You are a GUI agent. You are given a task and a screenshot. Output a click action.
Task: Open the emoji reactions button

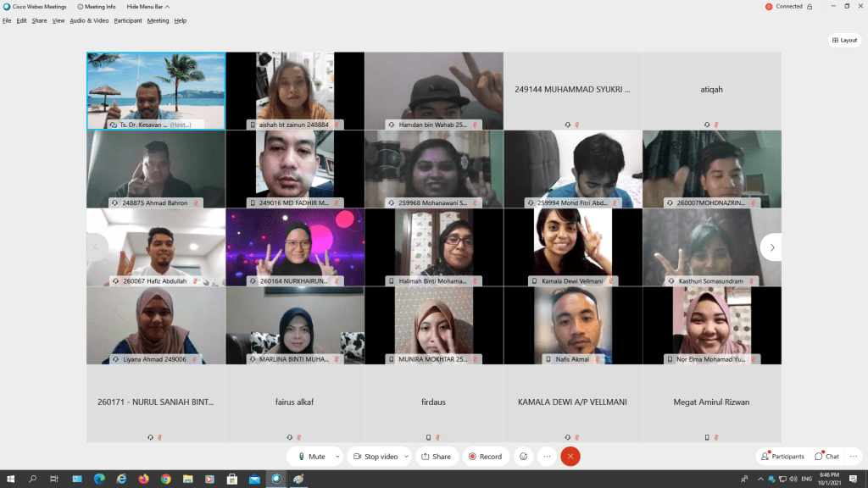click(x=523, y=456)
